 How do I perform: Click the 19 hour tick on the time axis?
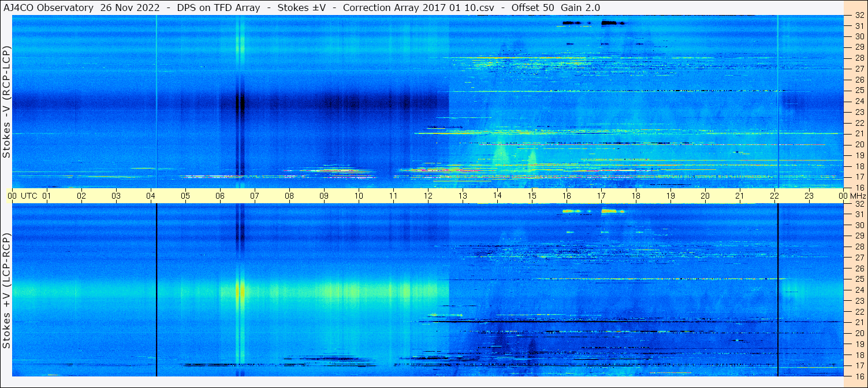pos(670,196)
